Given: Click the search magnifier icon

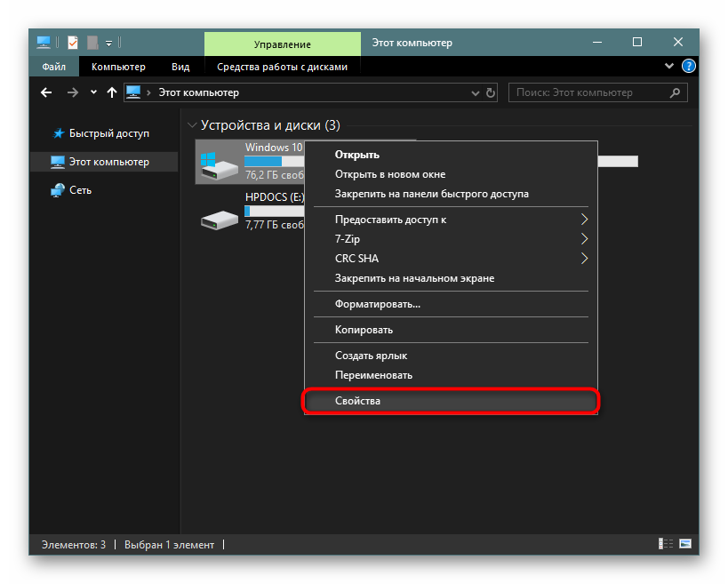Looking at the screenshot, I should [675, 92].
